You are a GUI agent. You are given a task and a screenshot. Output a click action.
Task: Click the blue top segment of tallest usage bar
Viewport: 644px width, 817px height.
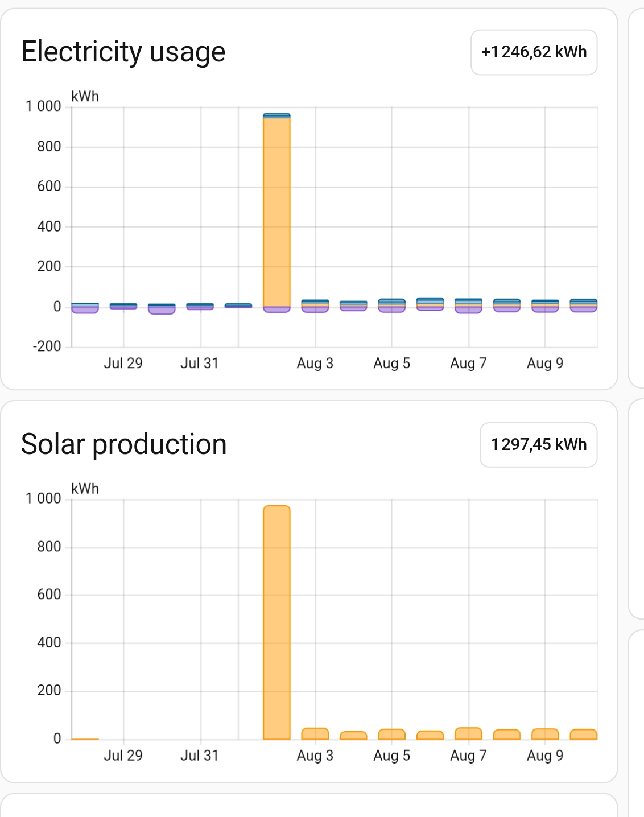point(276,115)
